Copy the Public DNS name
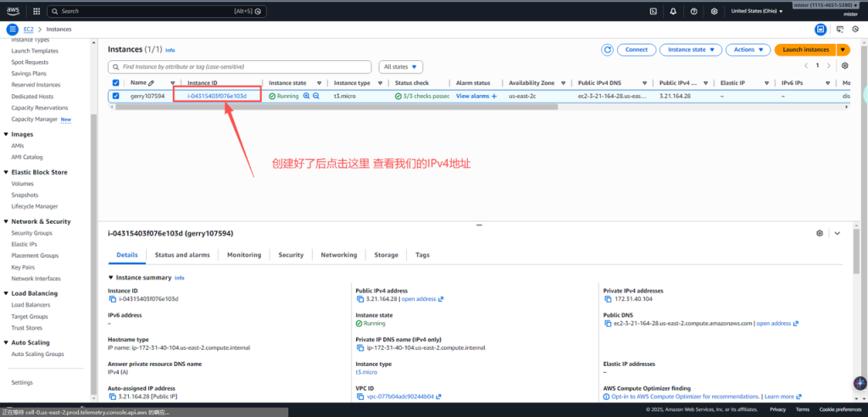Viewport: 868px width, 417px height. click(x=609, y=324)
